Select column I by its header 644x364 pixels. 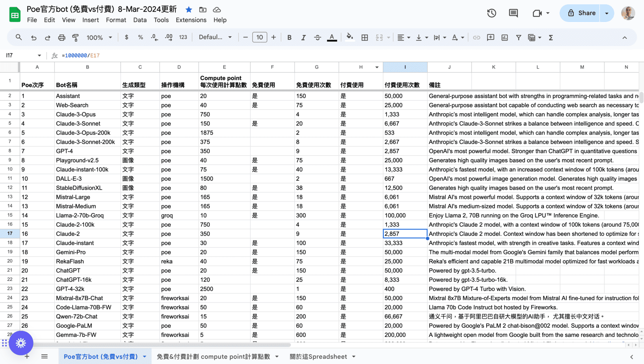coord(405,67)
